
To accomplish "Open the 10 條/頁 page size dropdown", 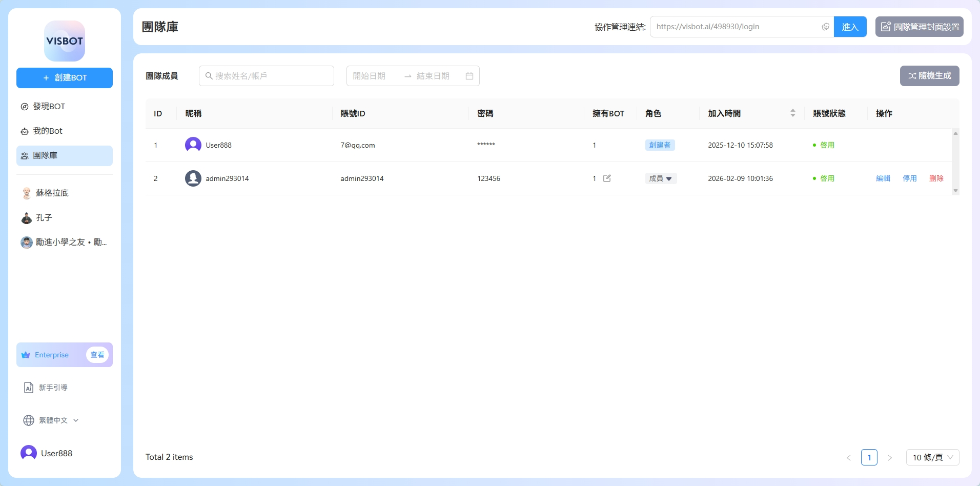I will (932, 457).
